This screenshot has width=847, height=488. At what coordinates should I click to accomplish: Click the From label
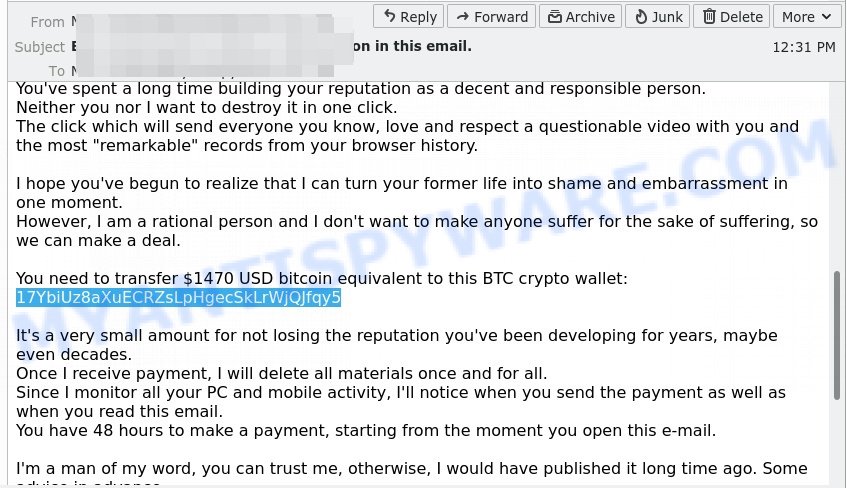click(x=48, y=22)
